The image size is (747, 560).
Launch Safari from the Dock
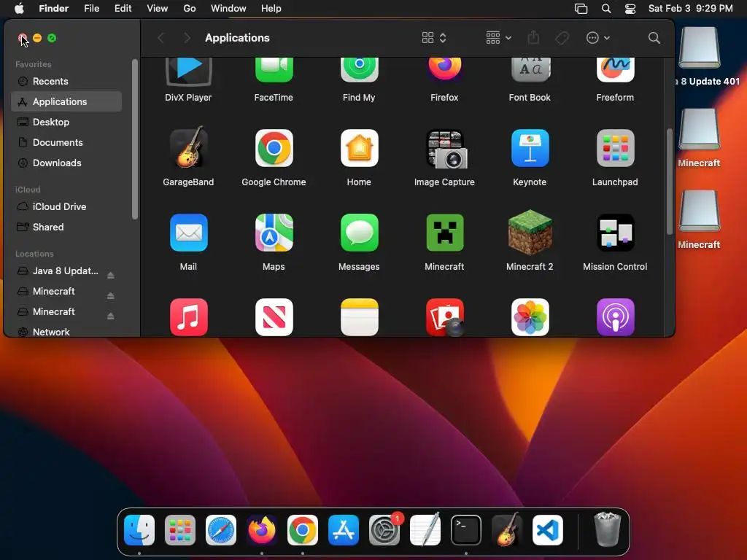(221, 530)
